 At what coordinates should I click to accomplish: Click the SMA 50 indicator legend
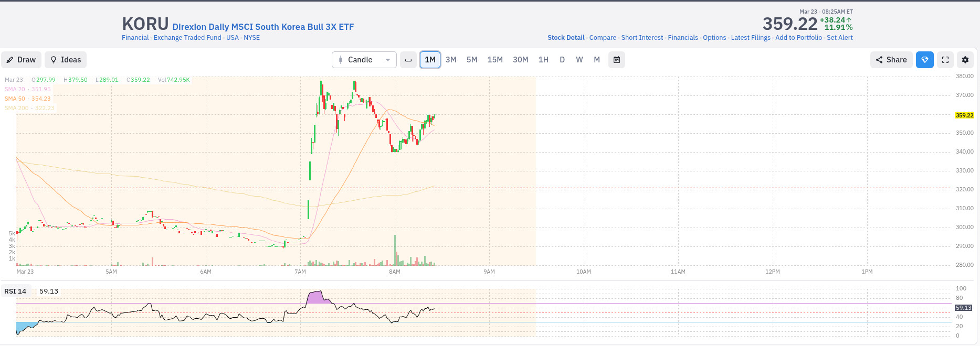tap(27, 99)
